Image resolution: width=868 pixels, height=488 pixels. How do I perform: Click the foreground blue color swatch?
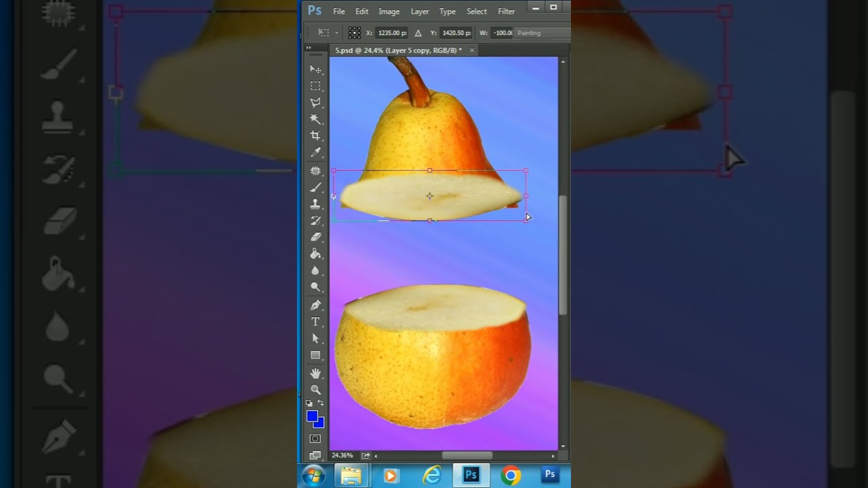point(312,416)
